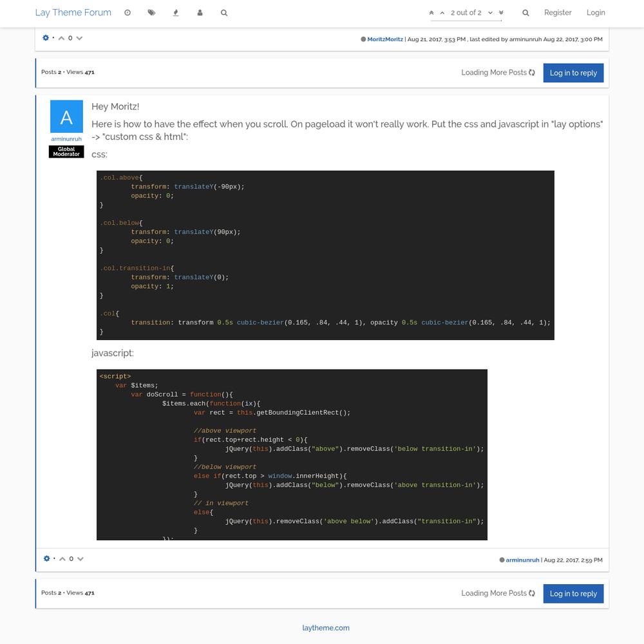
Task: Click the search icon next to Register
Action: [x=526, y=13]
